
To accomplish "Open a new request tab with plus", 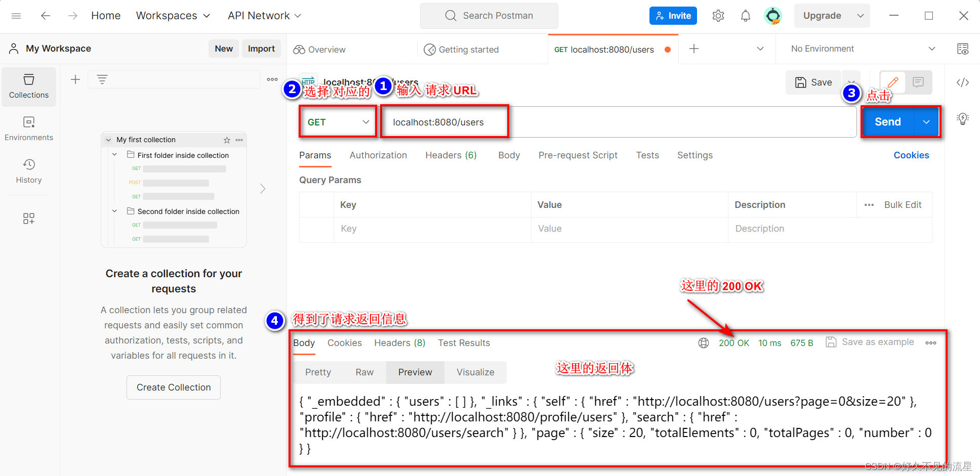I will point(694,49).
